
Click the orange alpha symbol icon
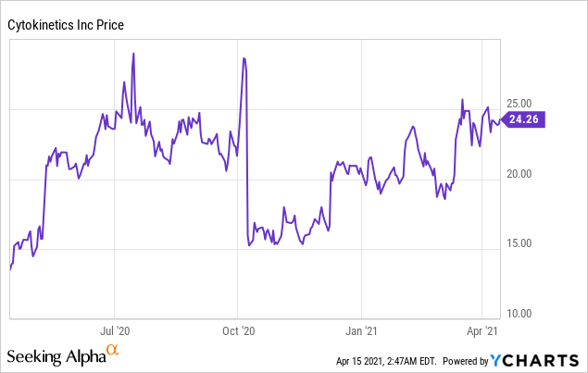(x=112, y=351)
